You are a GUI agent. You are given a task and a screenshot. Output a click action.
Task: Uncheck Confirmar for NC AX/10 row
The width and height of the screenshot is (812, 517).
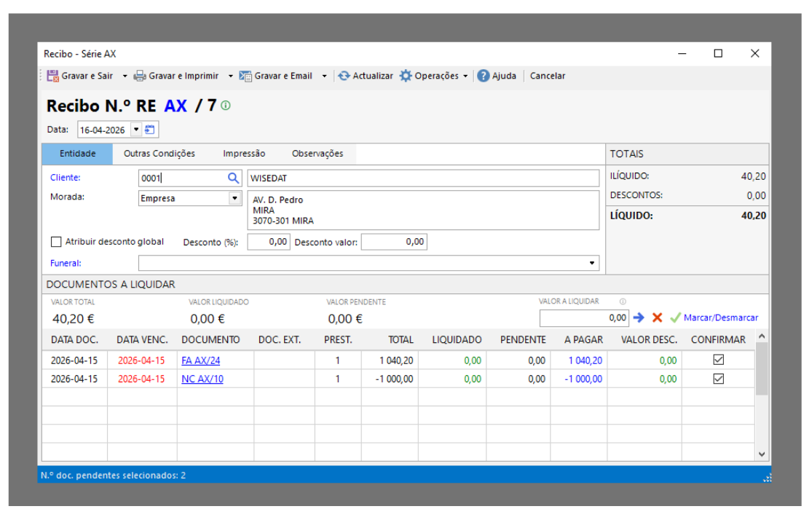pyautogui.click(x=718, y=379)
